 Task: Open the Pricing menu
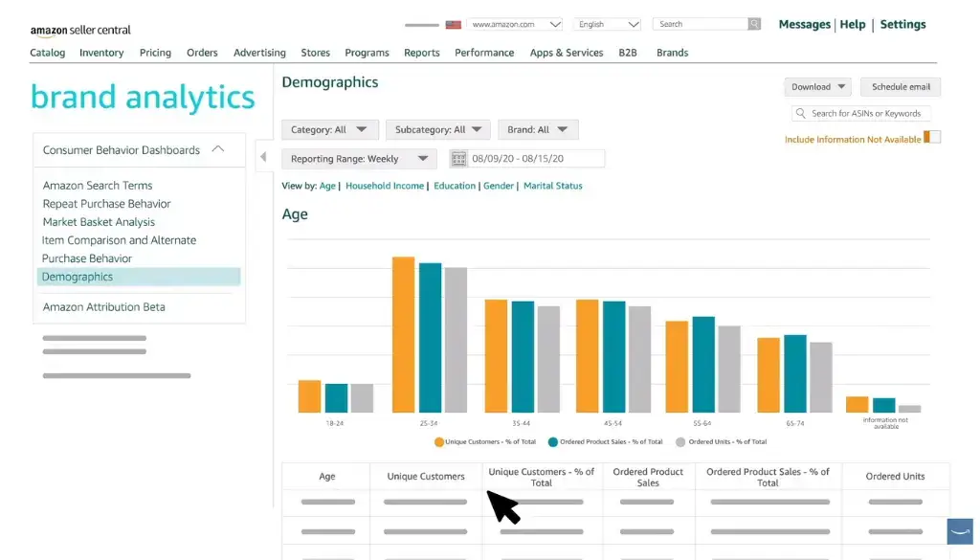point(155,53)
